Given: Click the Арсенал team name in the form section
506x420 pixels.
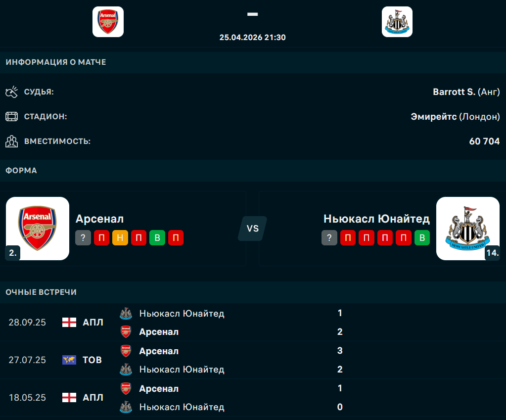Looking at the screenshot, I should (x=99, y=219).
